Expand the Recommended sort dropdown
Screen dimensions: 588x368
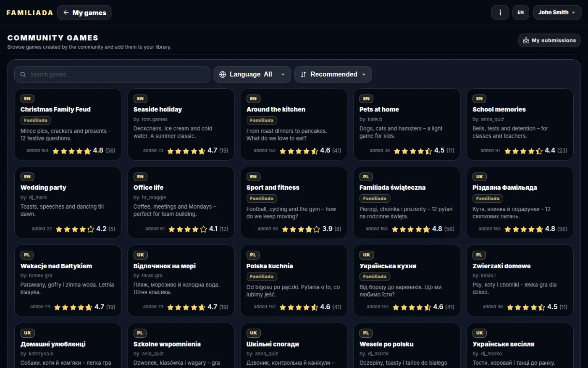(333, 74)
